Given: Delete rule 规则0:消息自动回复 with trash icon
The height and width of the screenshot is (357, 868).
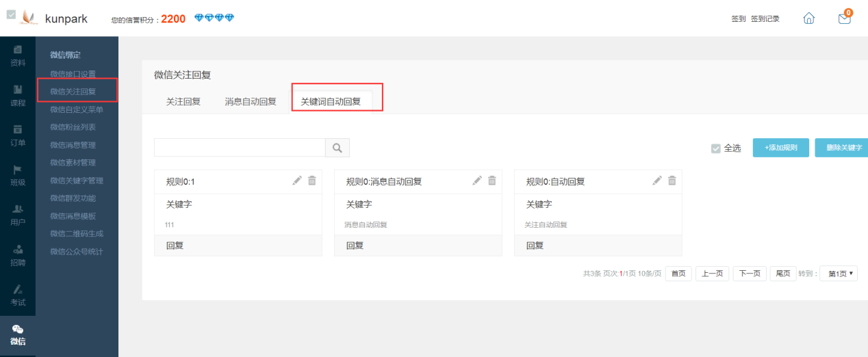Looking at the screenshot, I should tap(492, 181).
